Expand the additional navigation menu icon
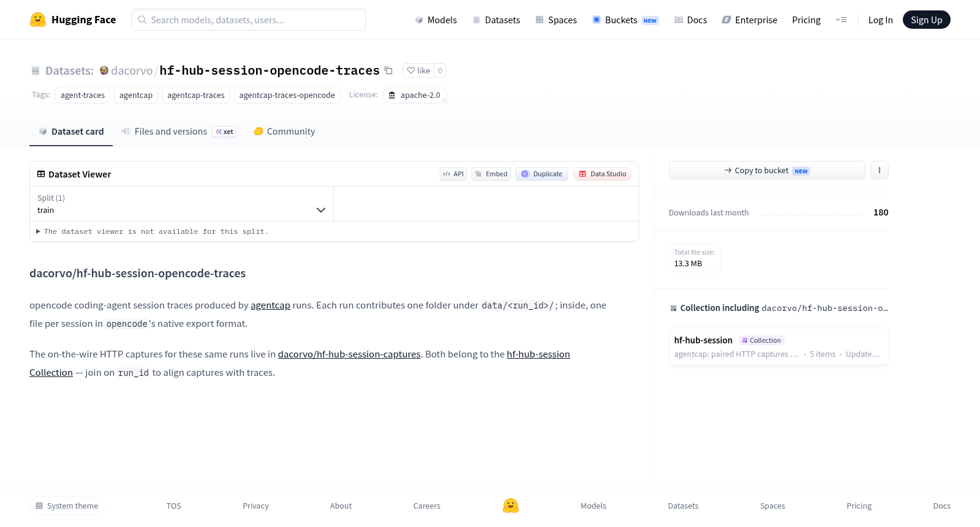 point(841,20)
